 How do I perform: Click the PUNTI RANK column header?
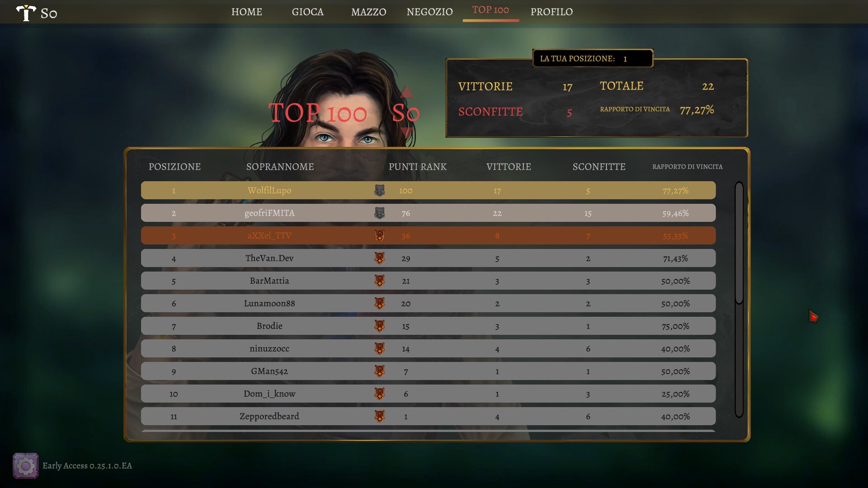pos(418,167)
